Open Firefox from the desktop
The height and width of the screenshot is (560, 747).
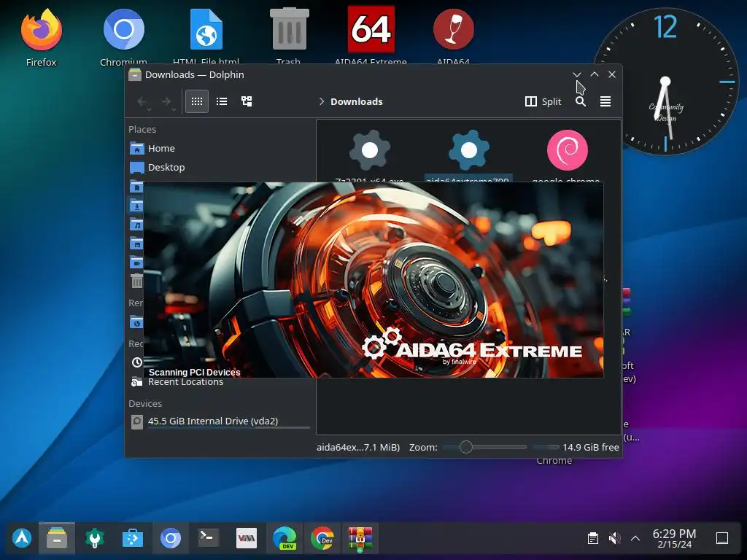click(x=42, y=36)
